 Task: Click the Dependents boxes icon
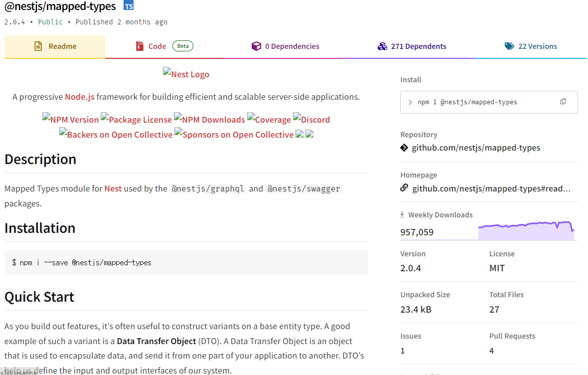[382, 46]
